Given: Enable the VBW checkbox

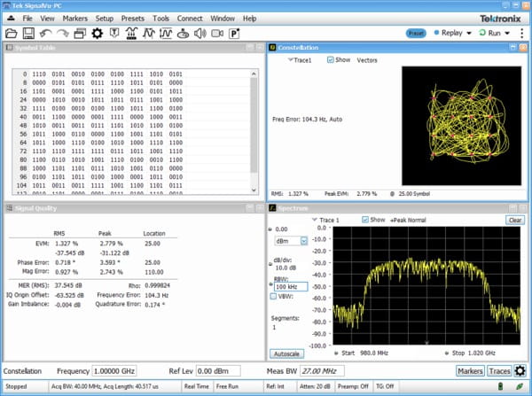Looking at the screenshot, I should pyautogui.click(x=273, y=297).
